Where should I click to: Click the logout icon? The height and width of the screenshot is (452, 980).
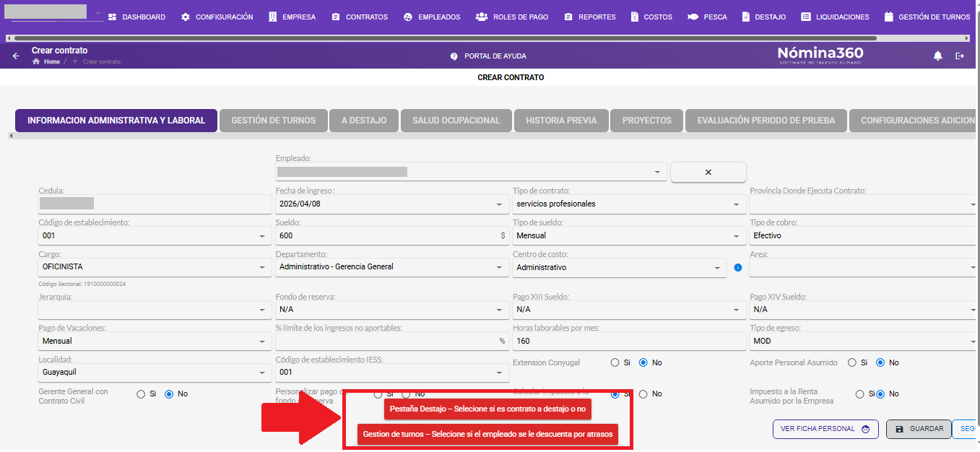click(960, 56)
